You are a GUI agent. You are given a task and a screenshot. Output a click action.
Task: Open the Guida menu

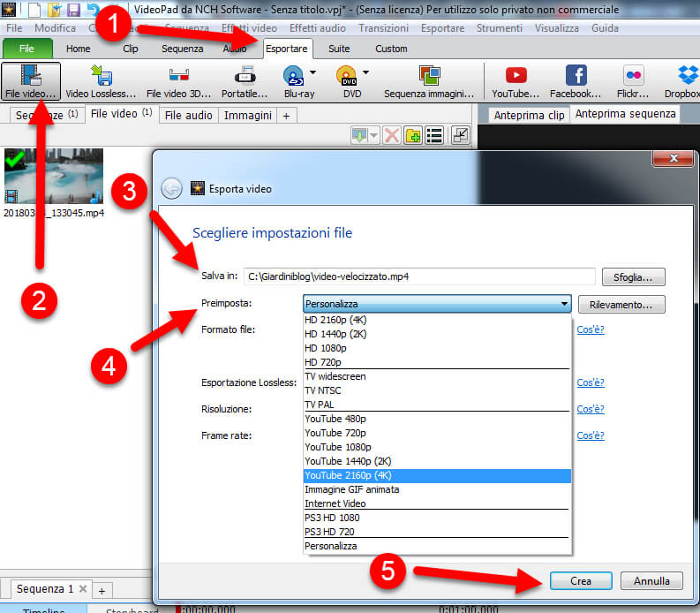click(605, 28)
